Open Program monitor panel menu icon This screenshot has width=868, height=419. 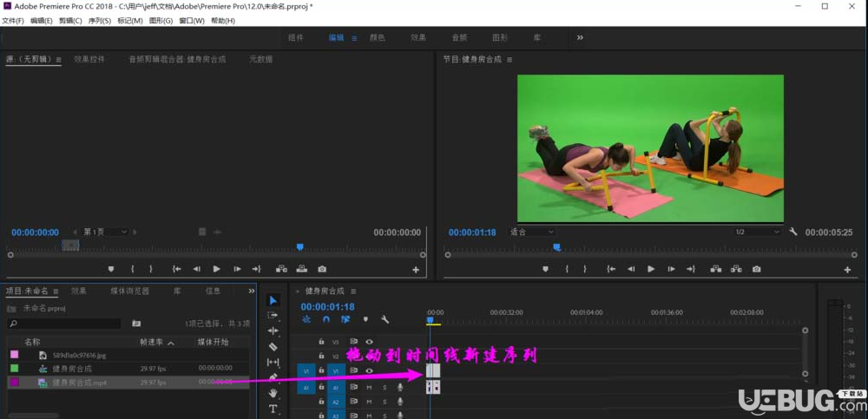coord(510,59)
